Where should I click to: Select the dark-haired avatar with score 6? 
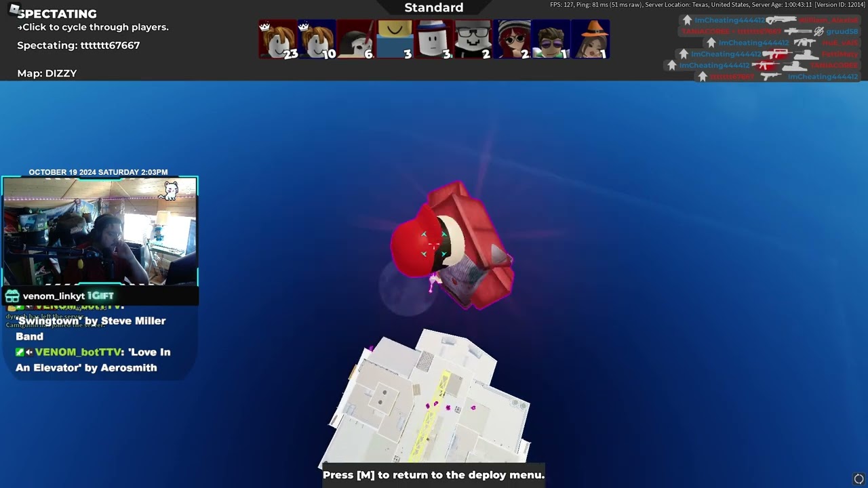(x=356, y=40)
